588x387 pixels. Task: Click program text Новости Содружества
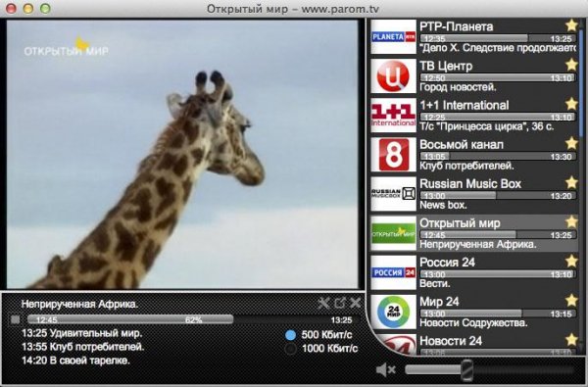473,323
